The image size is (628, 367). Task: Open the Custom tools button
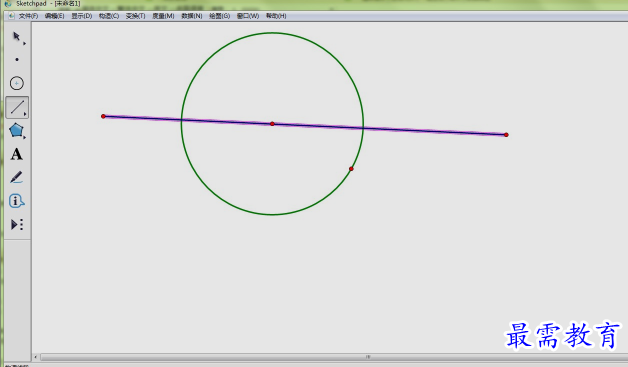pos(17,224)
